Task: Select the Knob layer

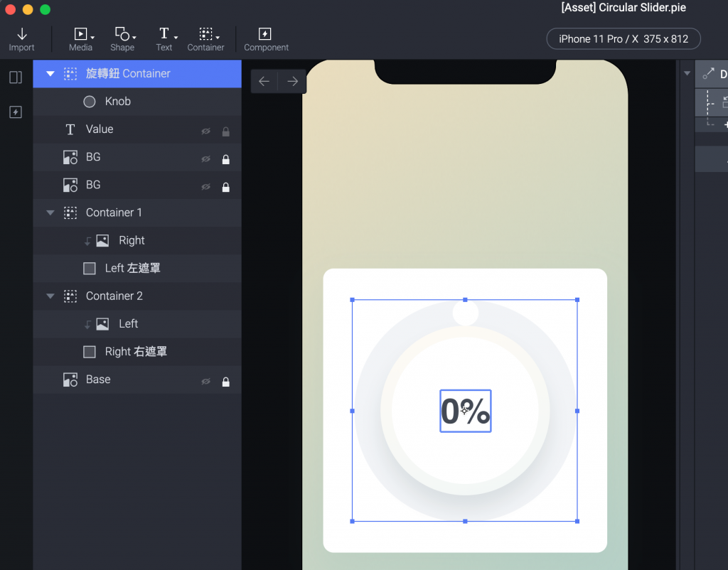Action: (x=137, y=102)
